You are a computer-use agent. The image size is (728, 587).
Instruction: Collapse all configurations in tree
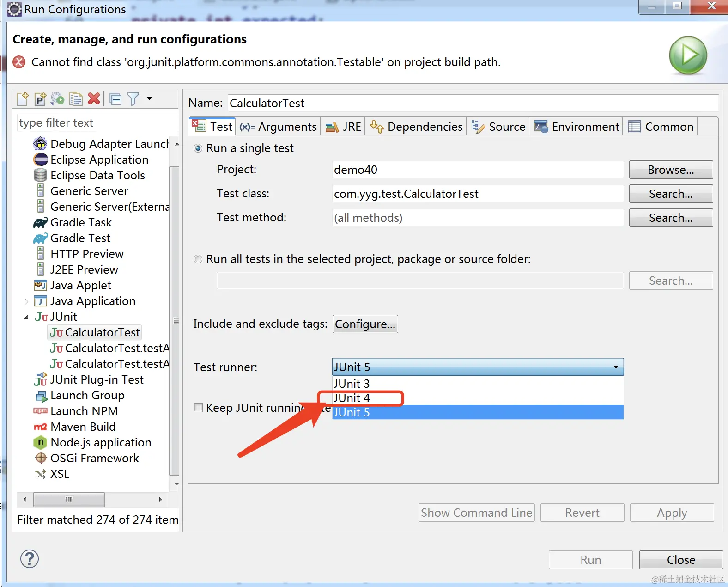click(x=115, y=98)
